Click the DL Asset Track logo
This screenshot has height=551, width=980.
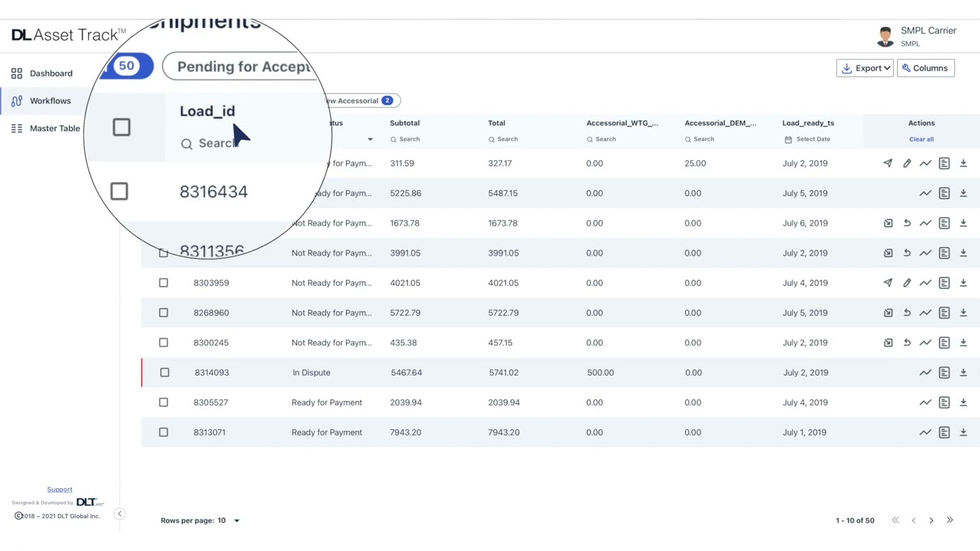[x=69, y=35]
